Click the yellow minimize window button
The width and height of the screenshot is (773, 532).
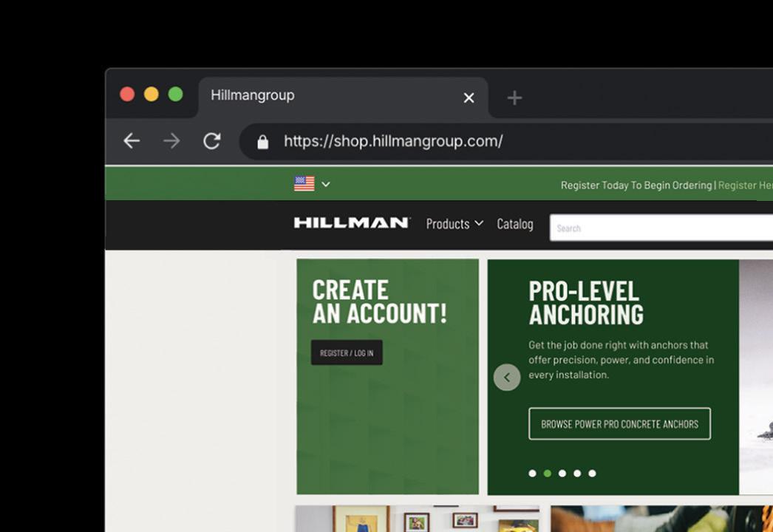(x=151, y=94)
